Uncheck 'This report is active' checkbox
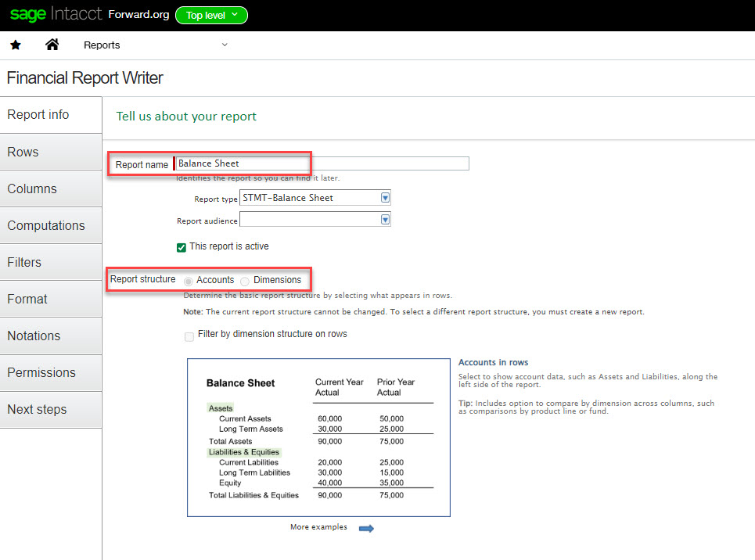Screen dimensions: 755x560 [182, 247]
